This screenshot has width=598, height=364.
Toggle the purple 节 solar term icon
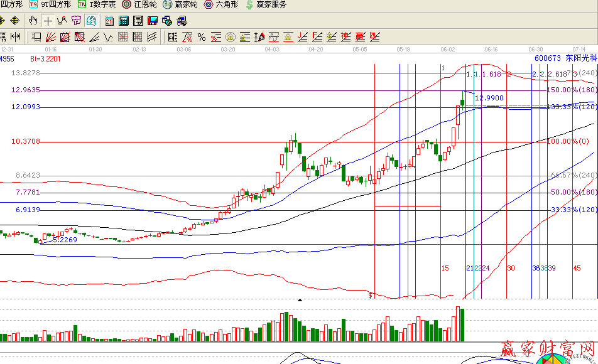click(77, 21)
